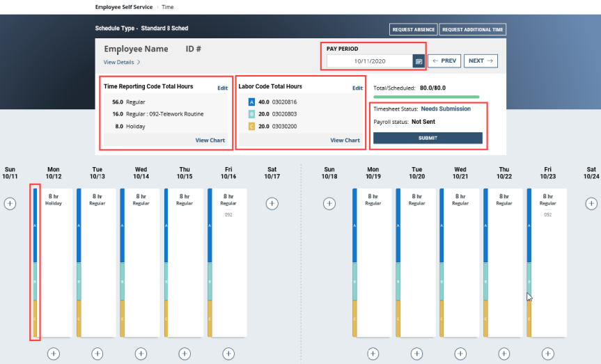Go to previous pay period
Viewport: 601px width, 364px height.
point(444,61)
